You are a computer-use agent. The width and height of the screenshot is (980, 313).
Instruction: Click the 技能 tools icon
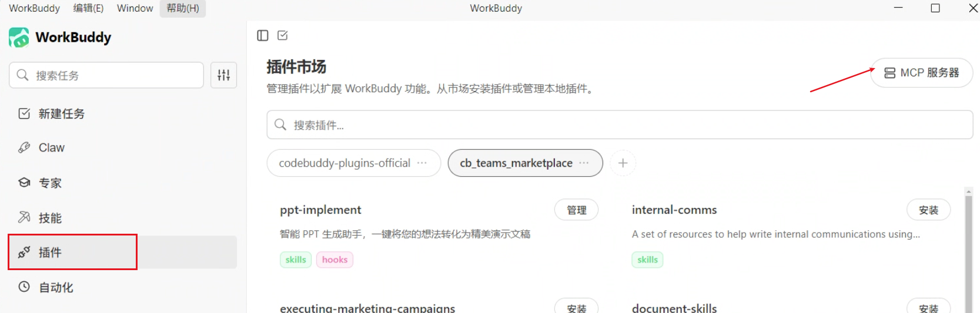[x=24, y=217]
